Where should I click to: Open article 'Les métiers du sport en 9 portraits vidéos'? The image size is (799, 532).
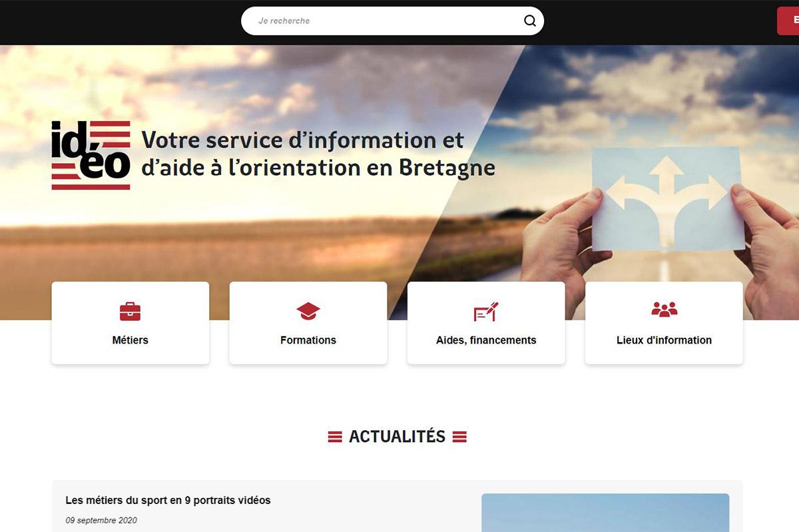coord(168,500)
